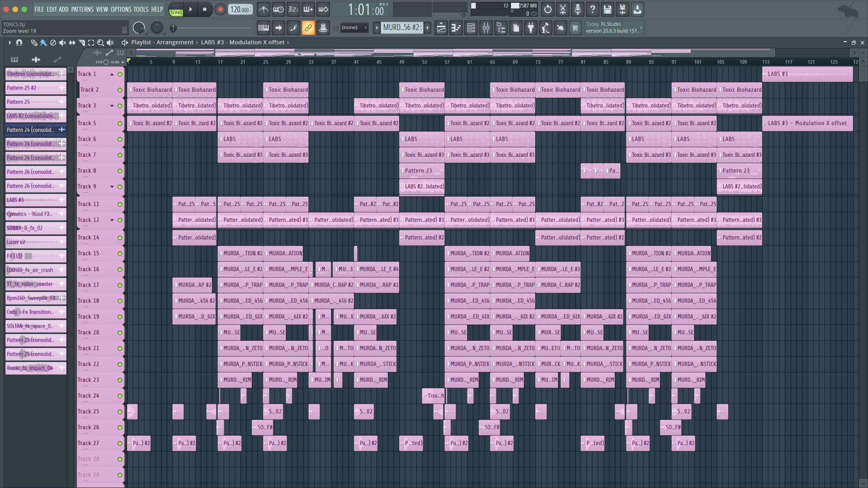Image resolution: width=868 pixels, height=488 pixels.
Task: Open the (none) pattern group dropdown
Action: pos(354,28)
